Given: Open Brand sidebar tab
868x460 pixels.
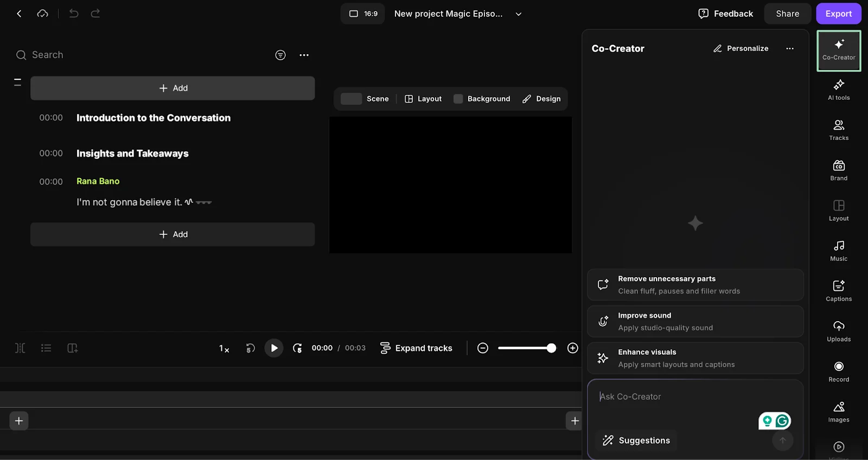Looking at the screenshot, I should pos(839,171).
